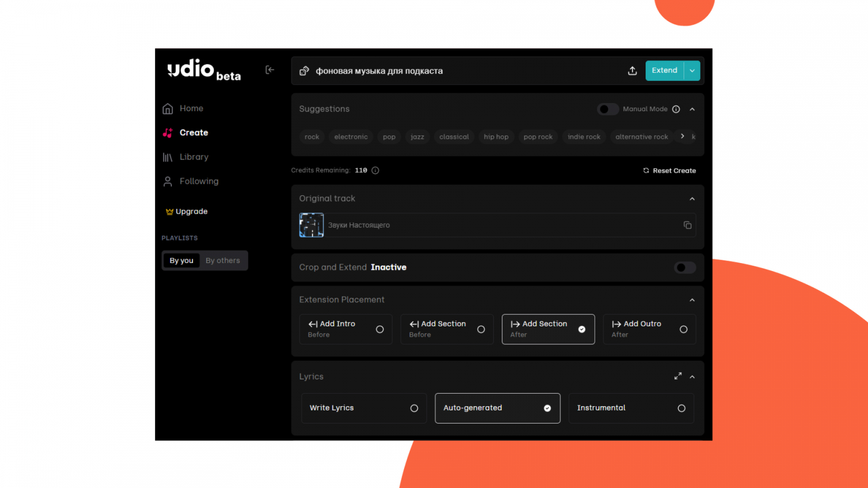
Task: Click the Credits Remaining info icon
Action: pos(375,170)
